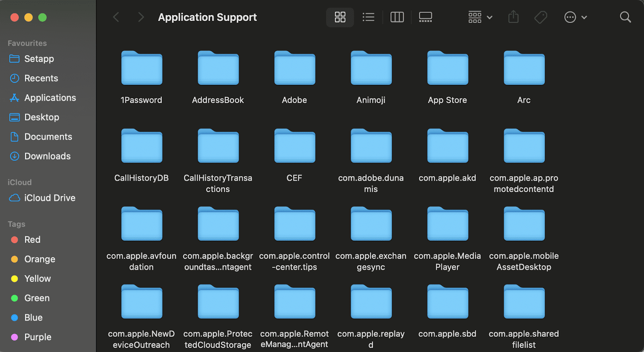Select the 1Password folder
Image resolution: width=644 pixels, height=352 pixels.
click(142, 68)
